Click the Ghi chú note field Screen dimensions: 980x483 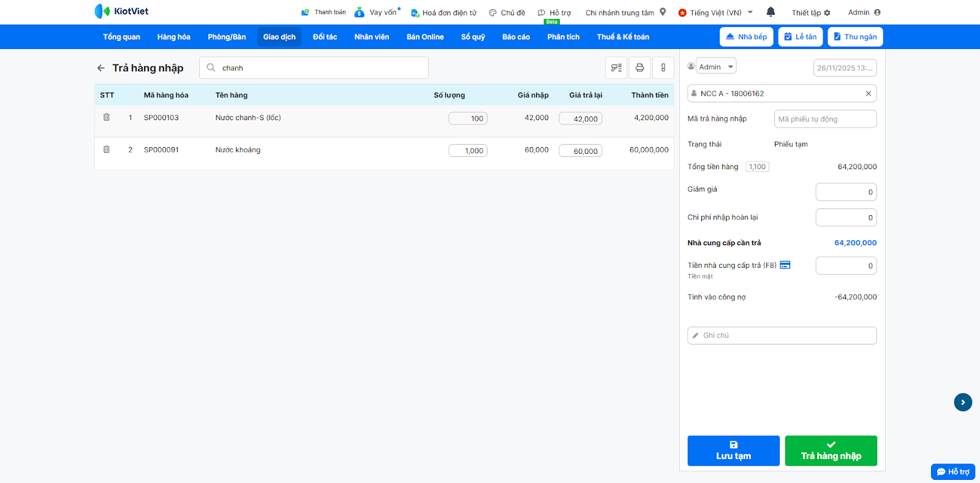click(x=782, y=335)
